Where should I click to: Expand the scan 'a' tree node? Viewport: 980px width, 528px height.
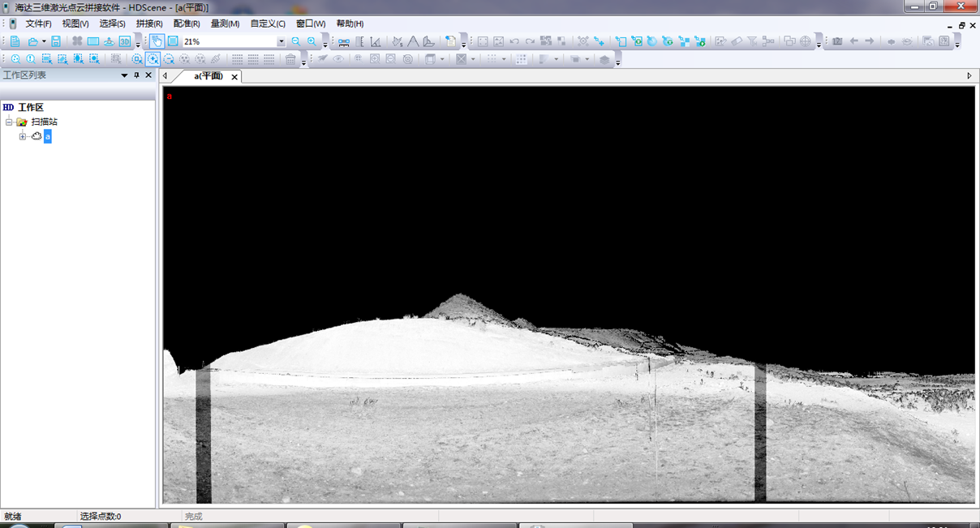(x=23, y=136)
